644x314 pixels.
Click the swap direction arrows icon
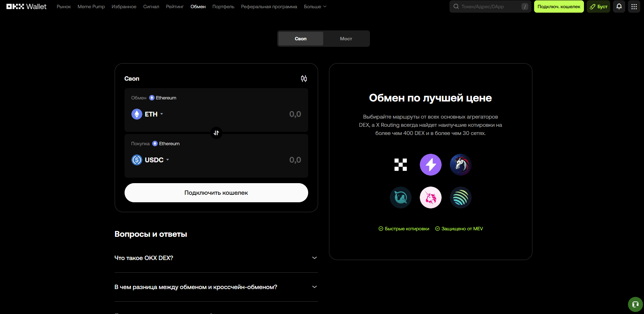[x=216, y=133]
